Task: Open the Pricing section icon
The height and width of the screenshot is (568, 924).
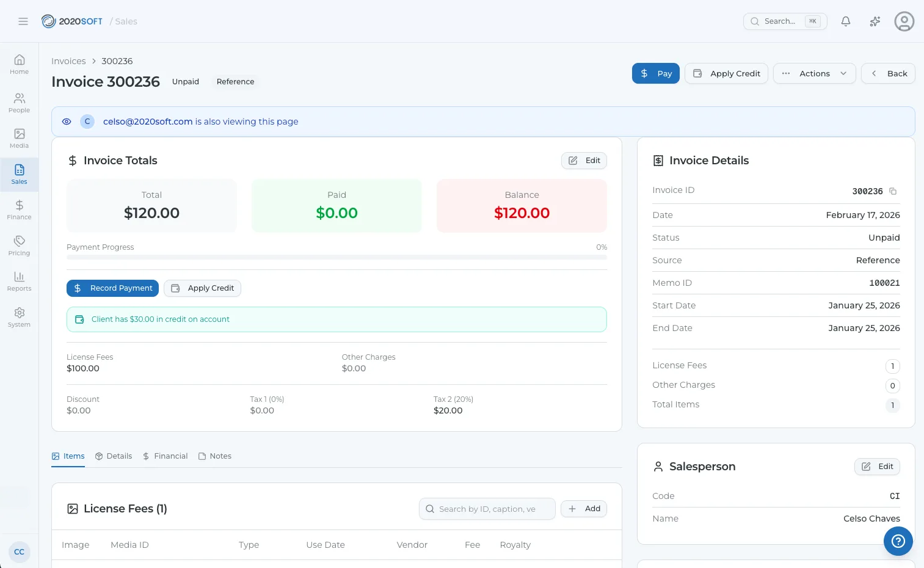Action: coord(19,245)
